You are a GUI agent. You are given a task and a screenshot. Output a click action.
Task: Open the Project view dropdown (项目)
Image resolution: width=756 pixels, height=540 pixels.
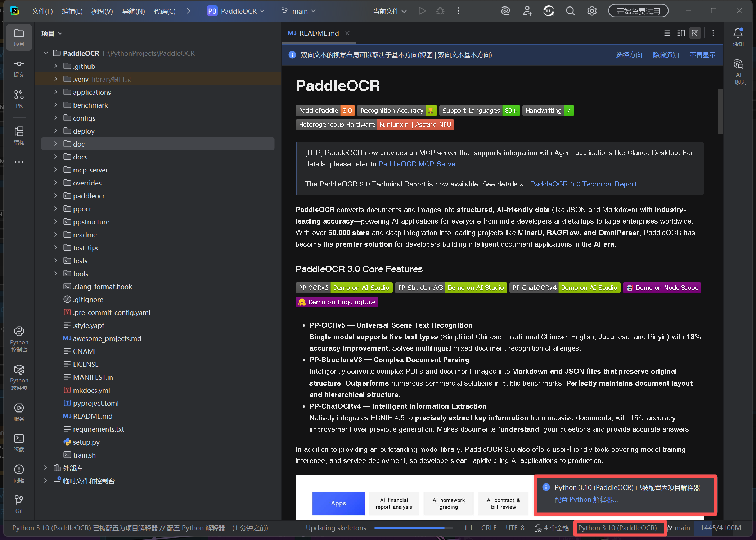coord(52,33)
